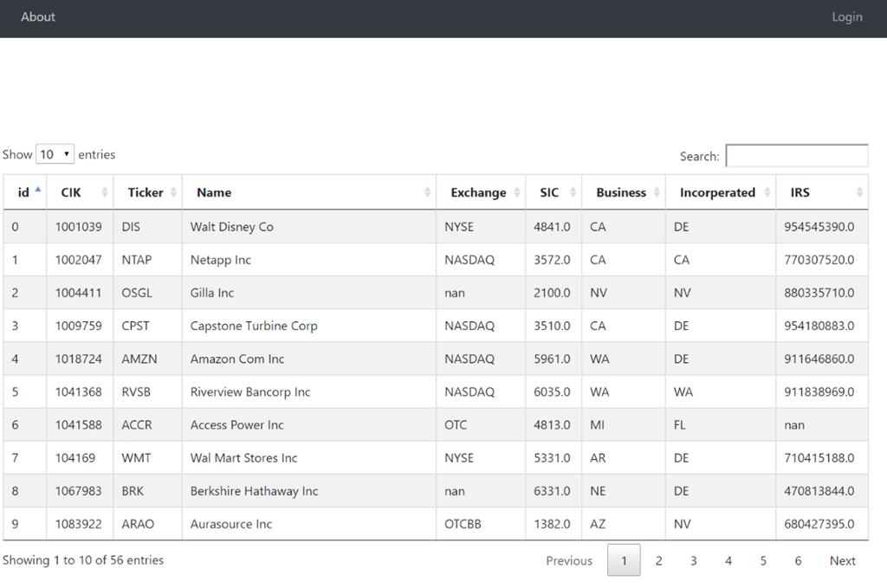This screenshot has width=887, height=588.
Task: Click the SIC column sort arrows
Action: tap(573, 191)
